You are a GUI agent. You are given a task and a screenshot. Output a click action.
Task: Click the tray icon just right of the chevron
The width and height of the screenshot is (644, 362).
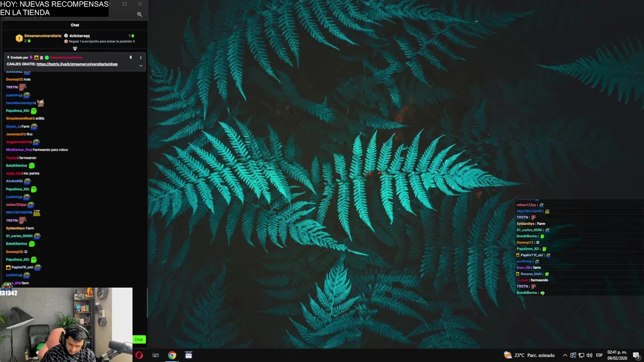(x=573, y=355)
